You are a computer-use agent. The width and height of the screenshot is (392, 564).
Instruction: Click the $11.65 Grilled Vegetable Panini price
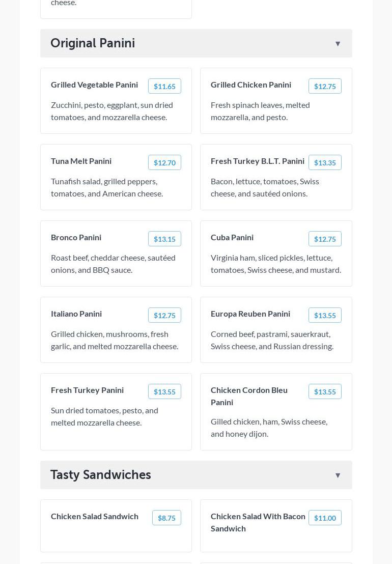tap(164, 87)
